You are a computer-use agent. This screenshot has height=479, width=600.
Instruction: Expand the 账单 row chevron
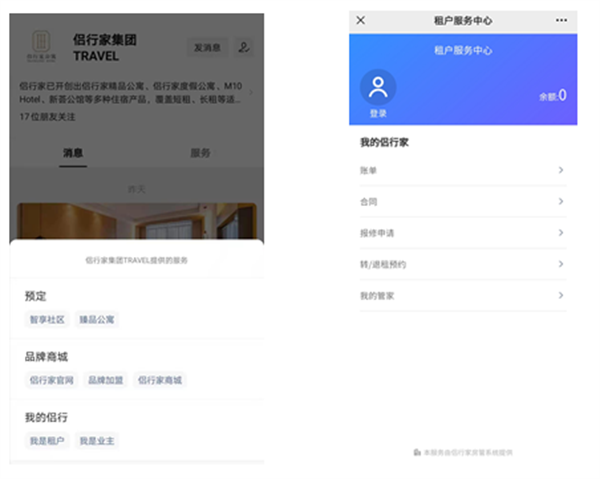560,171
